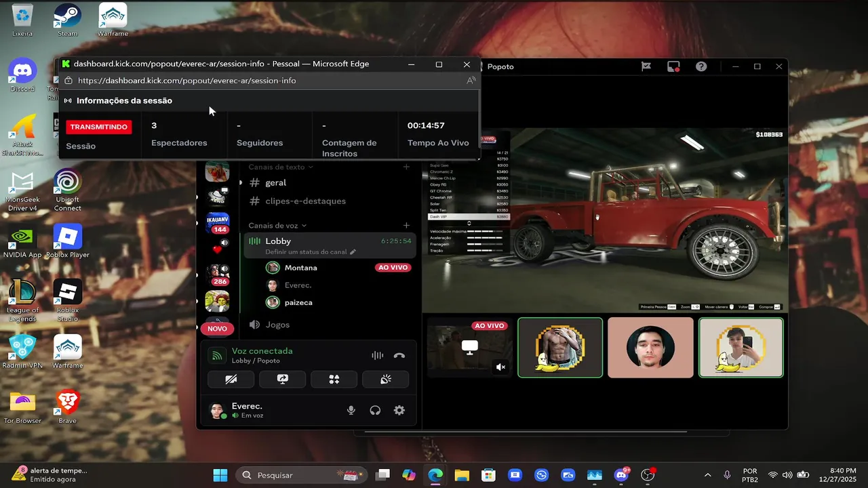
Task: Open Everec. user profile panel
Action: coord(247,410)
